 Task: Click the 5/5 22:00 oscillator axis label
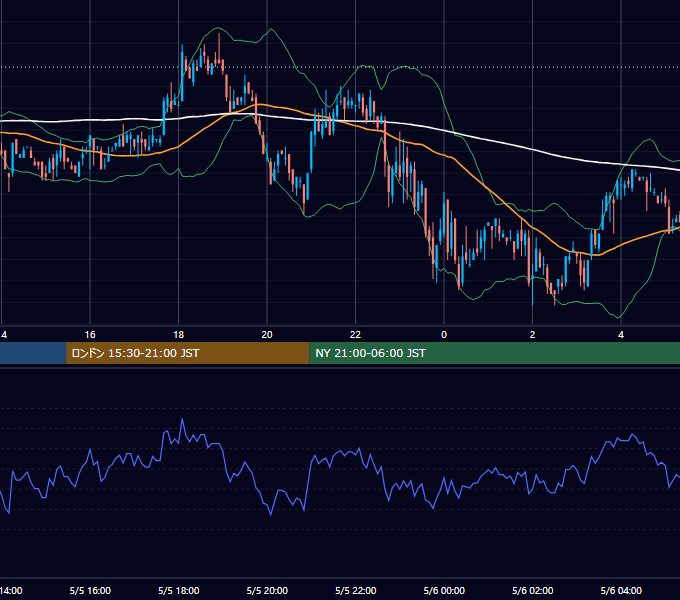coord(356,590)
